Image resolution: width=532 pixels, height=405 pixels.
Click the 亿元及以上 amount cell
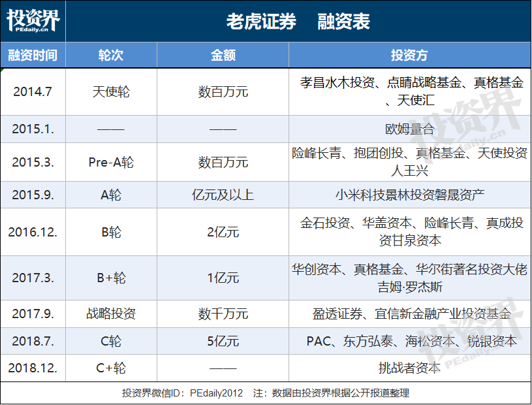tap(223, 195)
